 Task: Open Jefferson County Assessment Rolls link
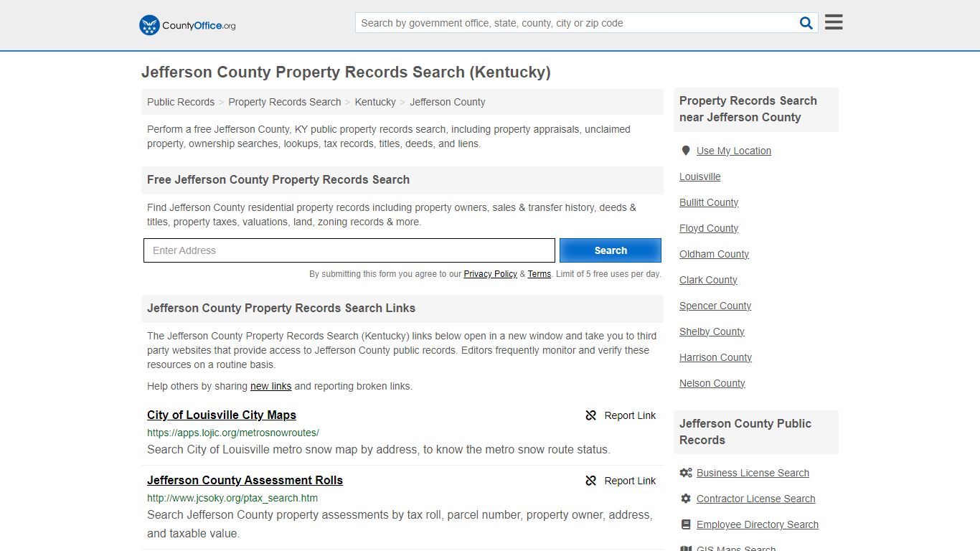245,480
